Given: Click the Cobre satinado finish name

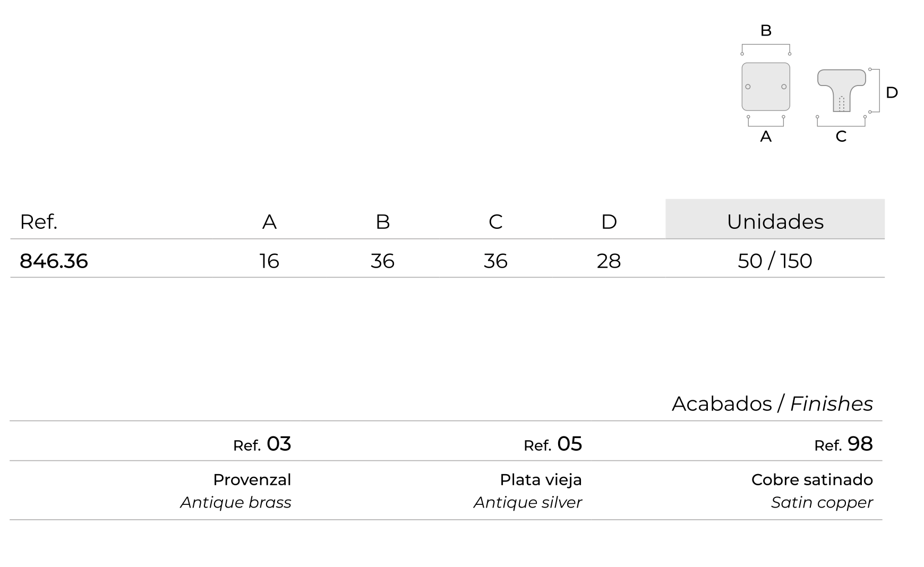Looking at the screenshot, I should [812, 479].
